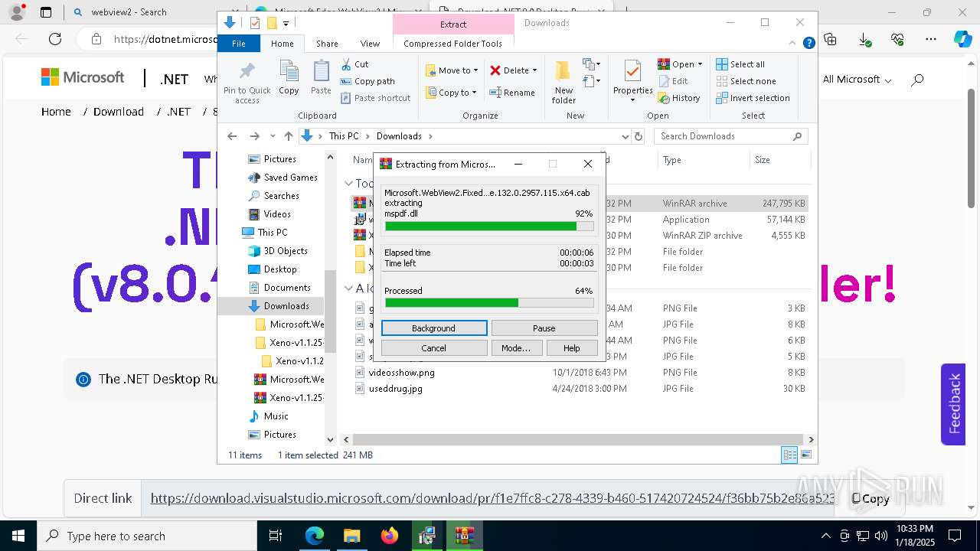The image size is (980, 551).
Task: Open Edge downloads toolbar icon
Action: (864, 39)
